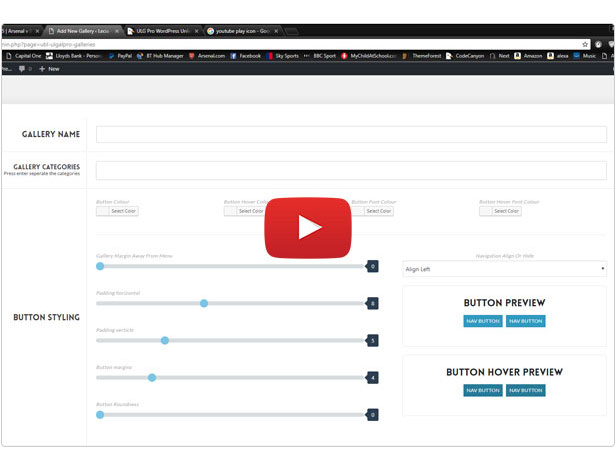Open the Align Left navigation dropdown

pyautogui.click(x=504, y=269)
